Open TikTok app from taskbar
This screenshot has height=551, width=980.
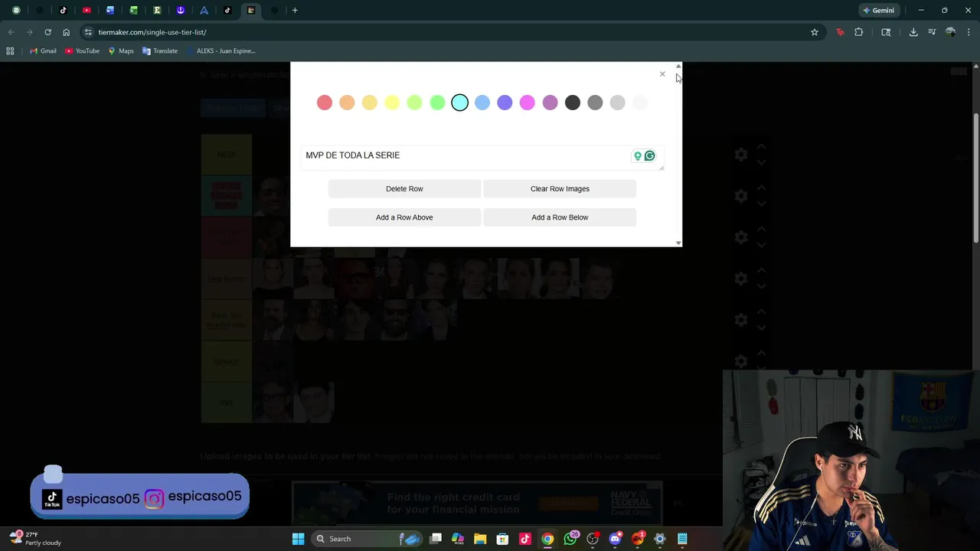tap(525, 539)
